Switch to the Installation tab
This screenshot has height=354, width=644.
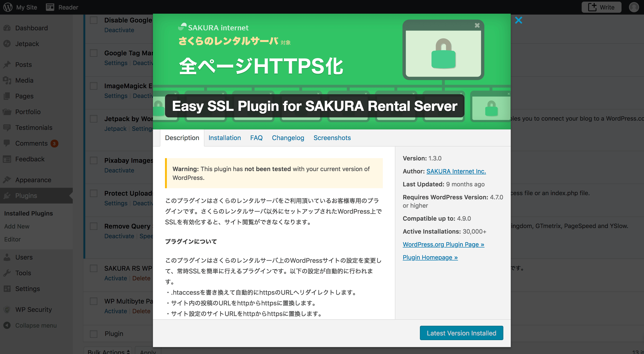pyautogui.click(x=225, y=138)
